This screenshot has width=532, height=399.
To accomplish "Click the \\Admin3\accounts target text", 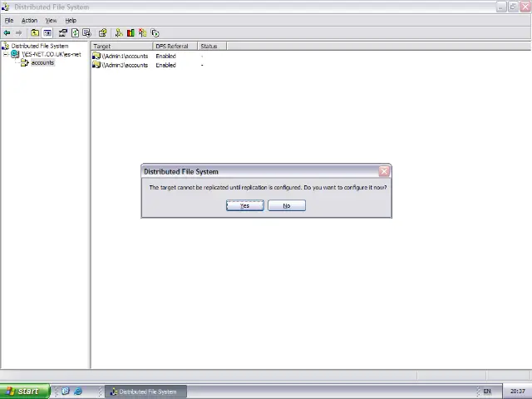I will pos(125,65).
